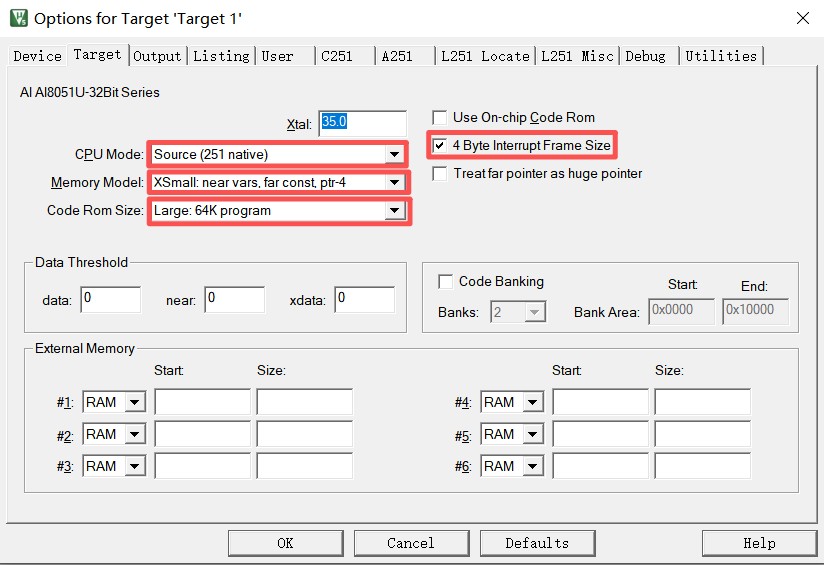
Task: Click External Memory #2 Size field
Action: point(304,434)
